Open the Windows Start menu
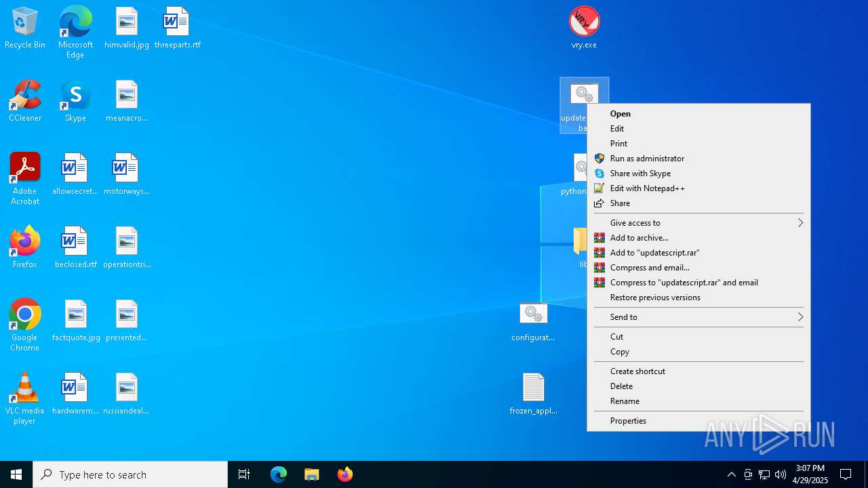868x488 pixels. tap(16, 474)
